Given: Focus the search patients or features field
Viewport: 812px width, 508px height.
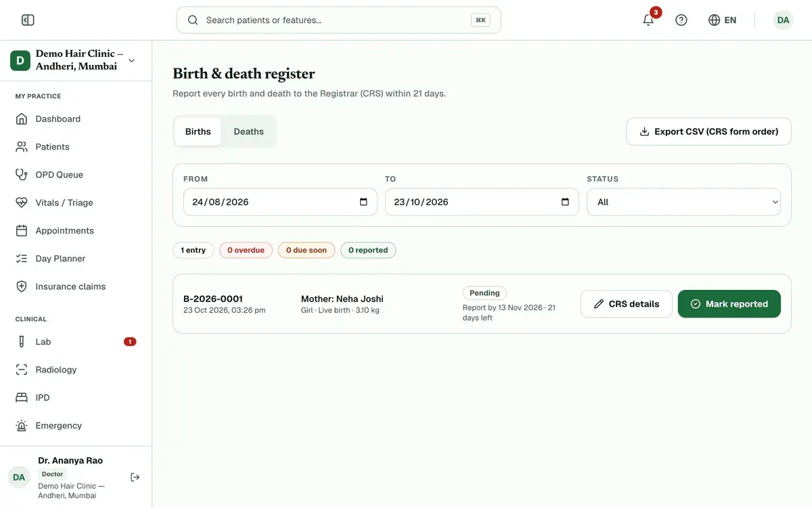Looking at the screenshot, I should [x=338, y=20].
